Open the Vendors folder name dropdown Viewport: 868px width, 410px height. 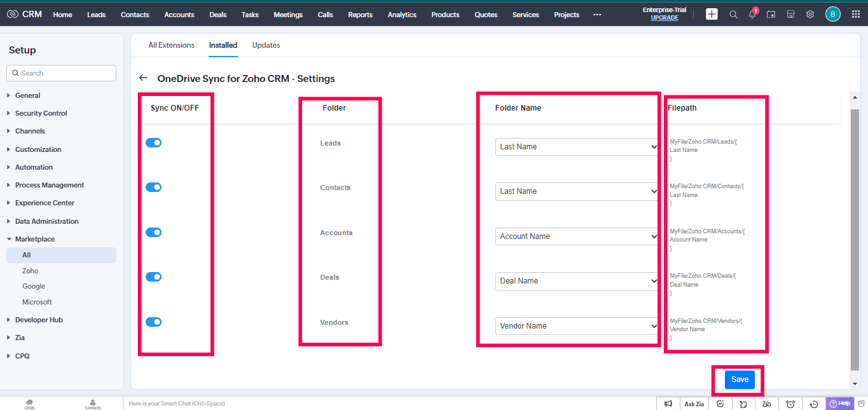point(577,326)
